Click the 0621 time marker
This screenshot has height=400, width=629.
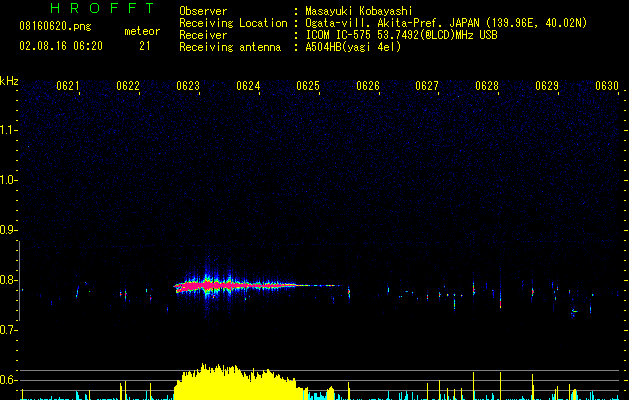pyautogui.click(x=69, y=87)
